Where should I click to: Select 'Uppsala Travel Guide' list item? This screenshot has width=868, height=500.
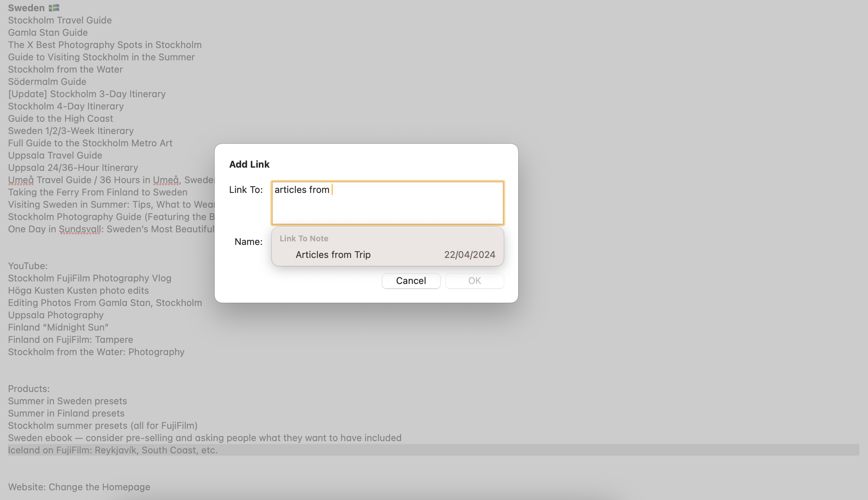[x=55, y=156]
